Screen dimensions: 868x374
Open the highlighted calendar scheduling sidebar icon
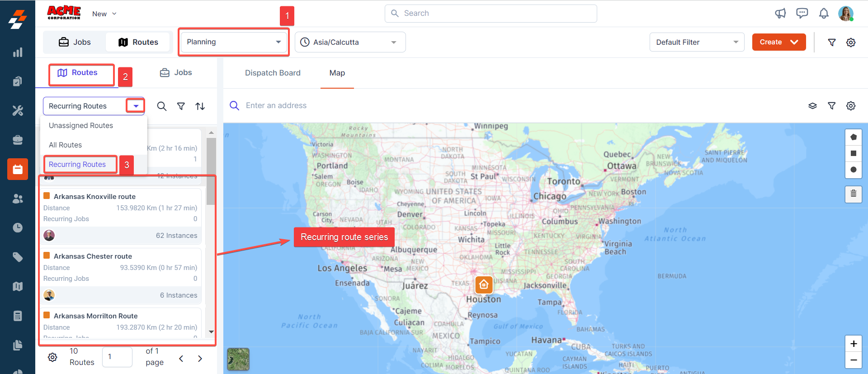coord(18,169)
